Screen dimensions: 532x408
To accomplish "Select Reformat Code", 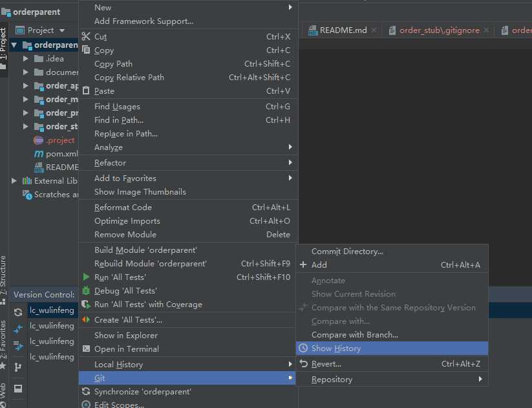I will (x=188, y=207).
